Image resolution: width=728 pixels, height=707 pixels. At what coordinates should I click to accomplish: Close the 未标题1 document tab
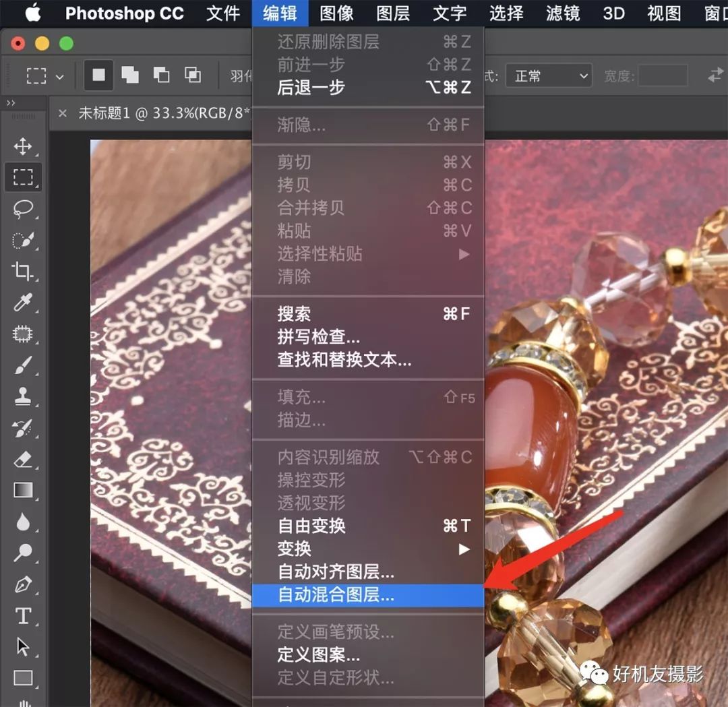click(x=63, y=113)
